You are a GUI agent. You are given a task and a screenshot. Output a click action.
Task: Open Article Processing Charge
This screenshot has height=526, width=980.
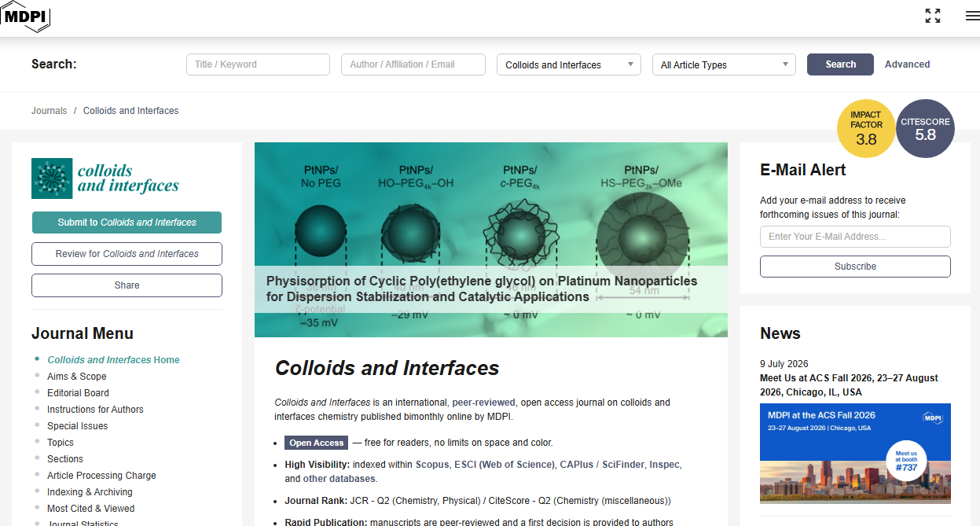coord(101,476)
